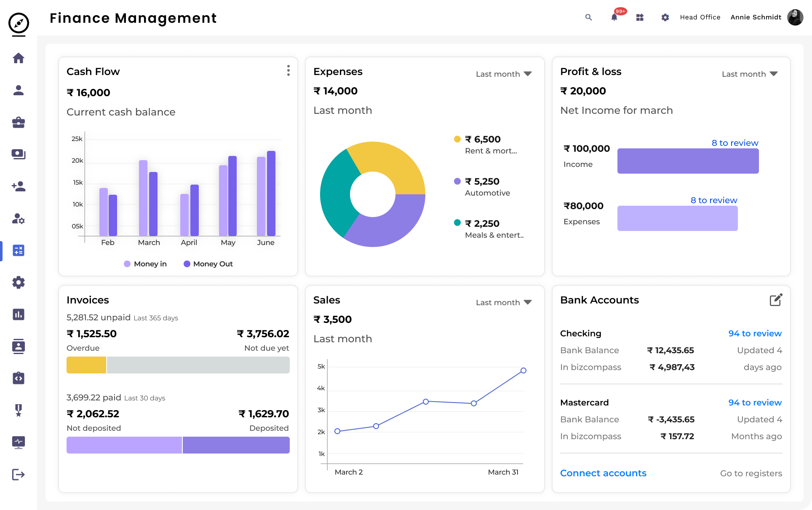812x510 pixels.
Task: Toggle Money in legend item
Action: (x=145, y=264)
